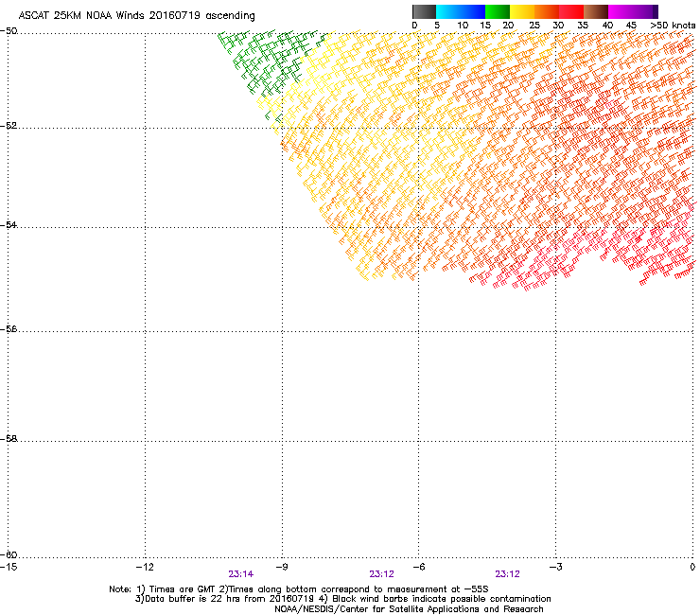Pick the green 15–20 knots legend swatch
The width and height of the screenshot is (700, 615).
coord(498,11)
